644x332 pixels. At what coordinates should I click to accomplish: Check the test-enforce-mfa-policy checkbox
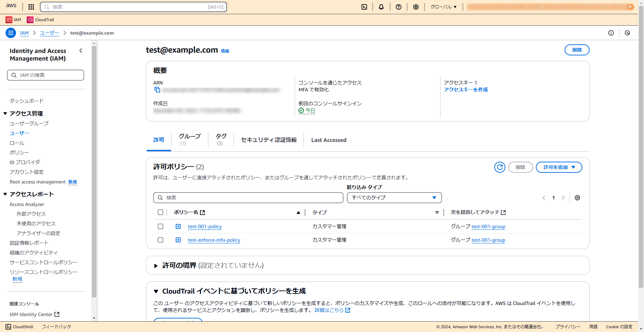tap(160, 240)
